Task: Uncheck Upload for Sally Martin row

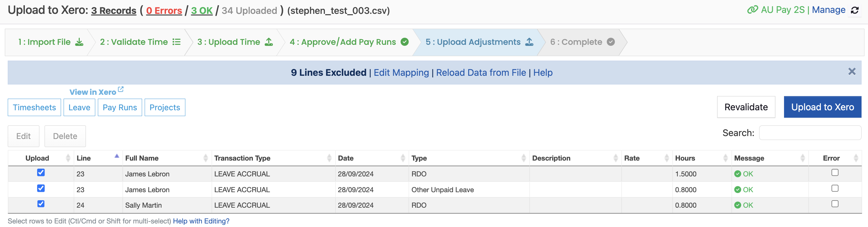Action: (41, 204)
